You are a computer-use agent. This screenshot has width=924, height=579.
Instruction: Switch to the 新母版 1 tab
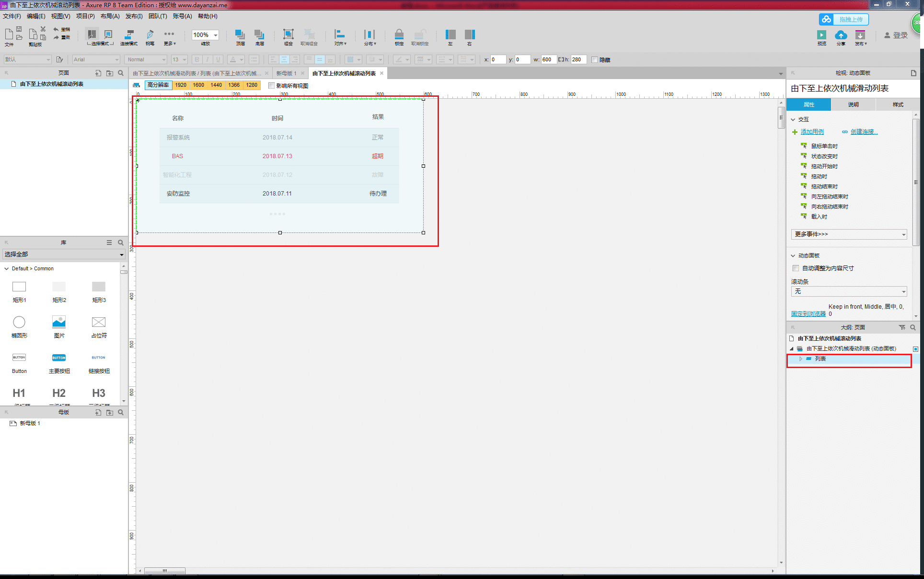click(x=286, y=73)
